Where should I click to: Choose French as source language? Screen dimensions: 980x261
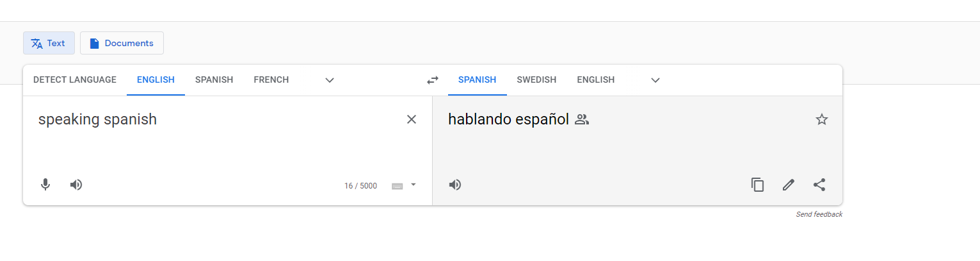point(271,80)
